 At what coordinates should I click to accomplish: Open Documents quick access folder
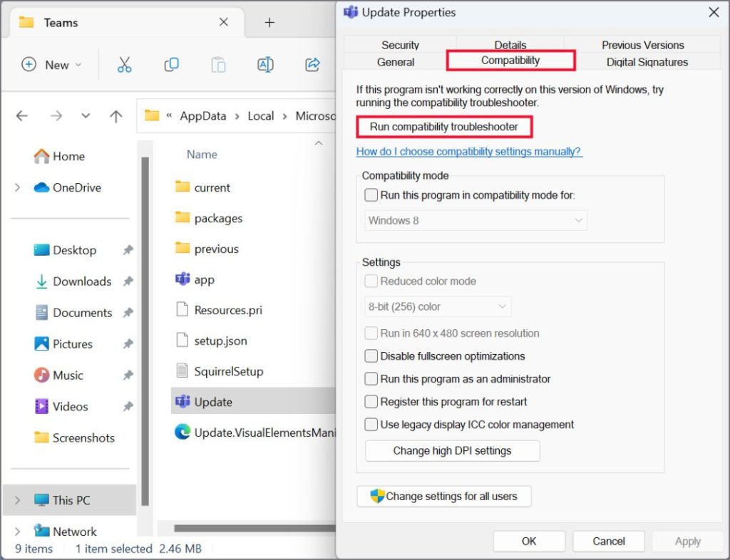click(x=73, y=313)
